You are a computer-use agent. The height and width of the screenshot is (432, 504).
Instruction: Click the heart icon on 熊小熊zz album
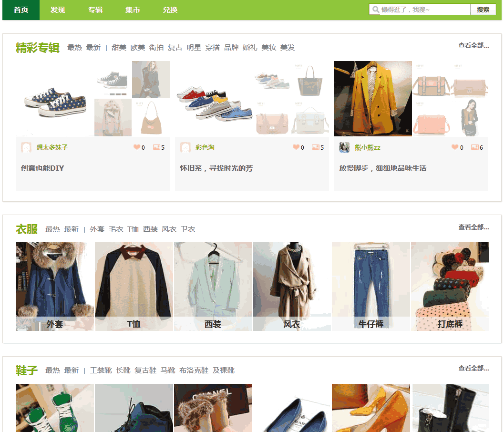coord(455,147)
